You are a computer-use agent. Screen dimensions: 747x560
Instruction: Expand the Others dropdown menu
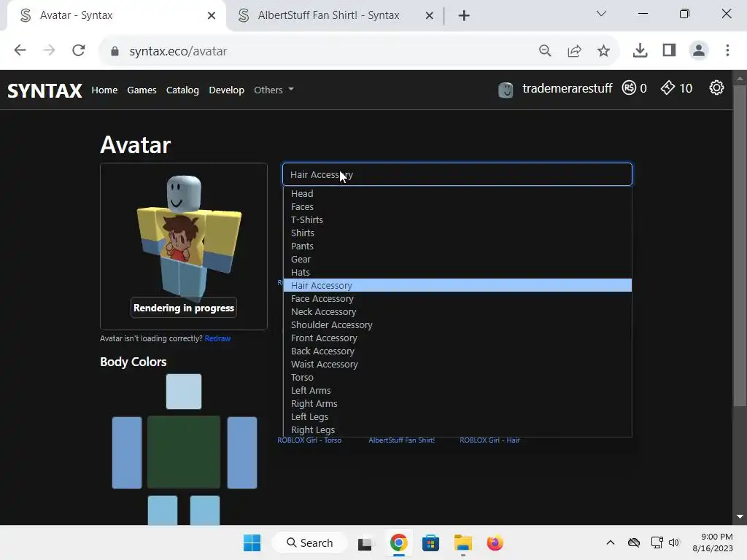274,90
